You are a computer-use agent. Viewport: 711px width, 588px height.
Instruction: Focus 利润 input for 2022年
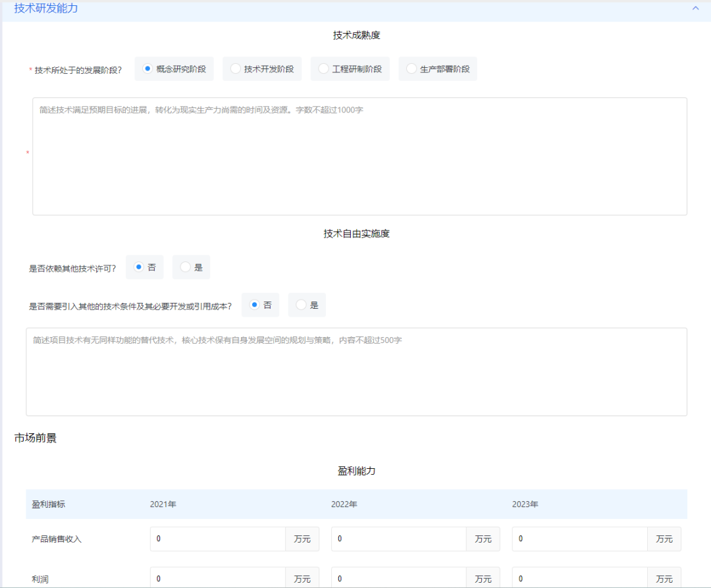pos(398,578)
